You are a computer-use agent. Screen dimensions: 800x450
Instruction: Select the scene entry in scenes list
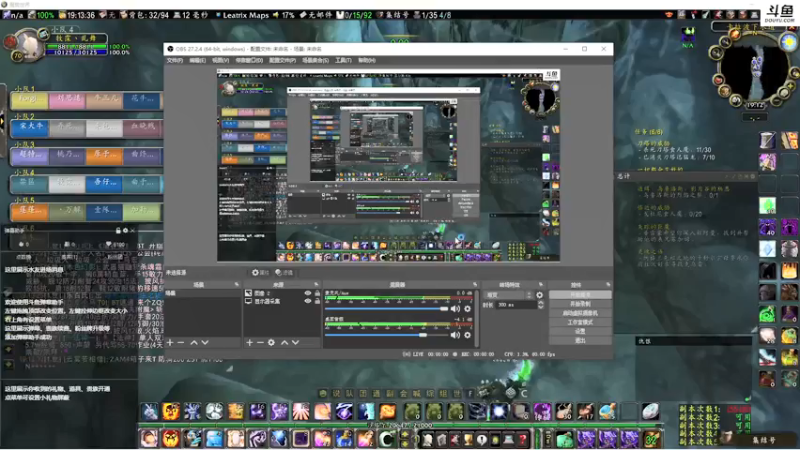click(203, 293)
